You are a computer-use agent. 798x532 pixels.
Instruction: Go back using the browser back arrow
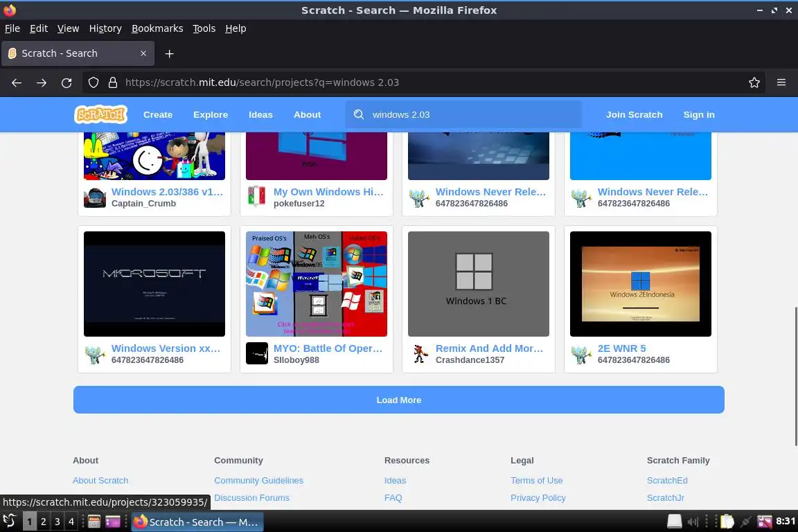[x=17, y=82]
